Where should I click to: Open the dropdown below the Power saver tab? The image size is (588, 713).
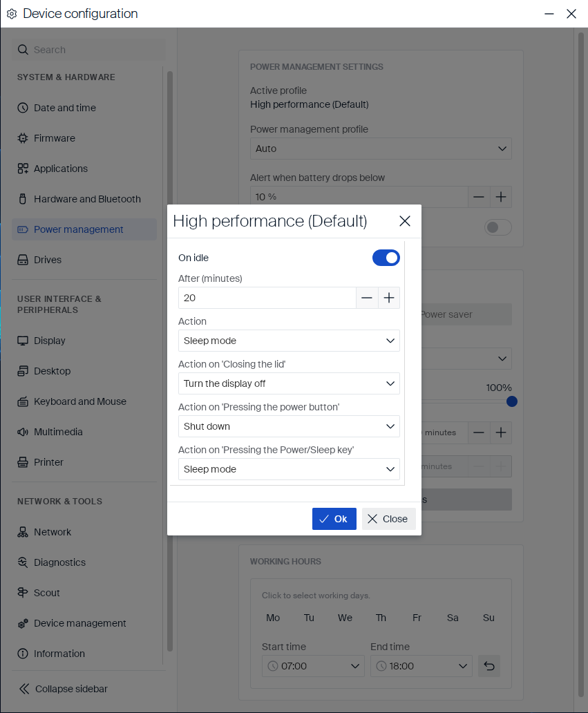pyautogui.click(x=466, y=359)
